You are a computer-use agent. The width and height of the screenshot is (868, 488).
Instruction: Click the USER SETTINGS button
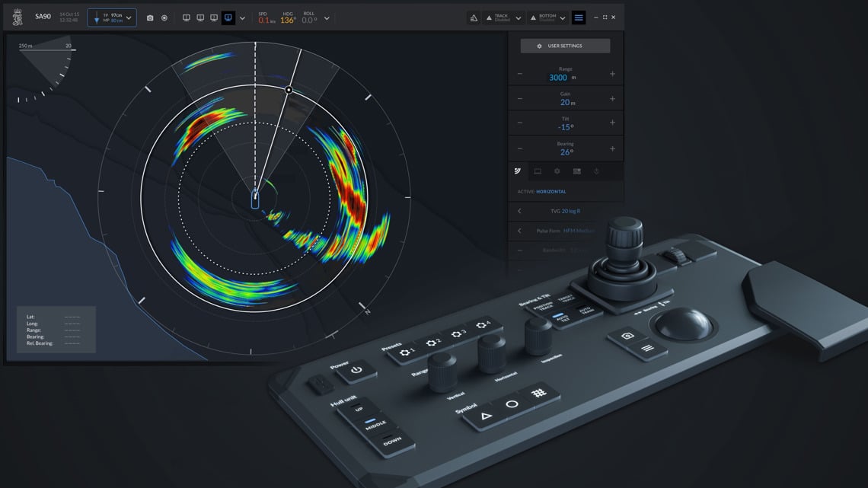pos(565,46)
